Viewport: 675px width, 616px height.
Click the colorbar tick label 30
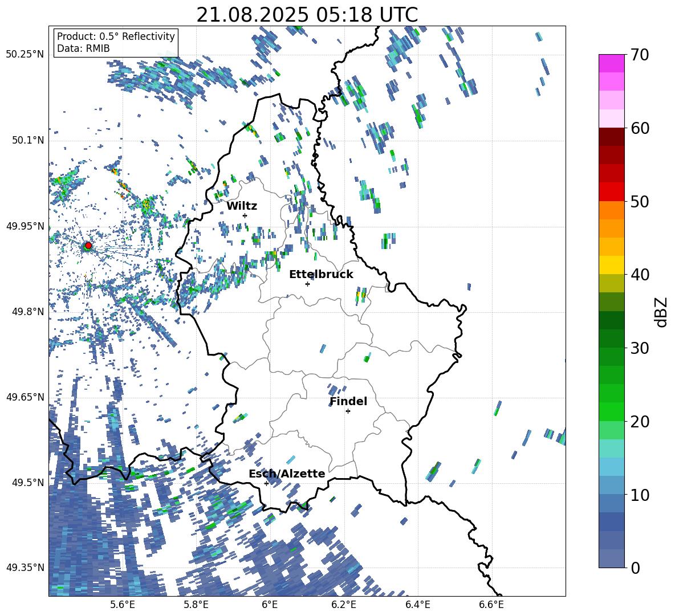coord(640,348)
